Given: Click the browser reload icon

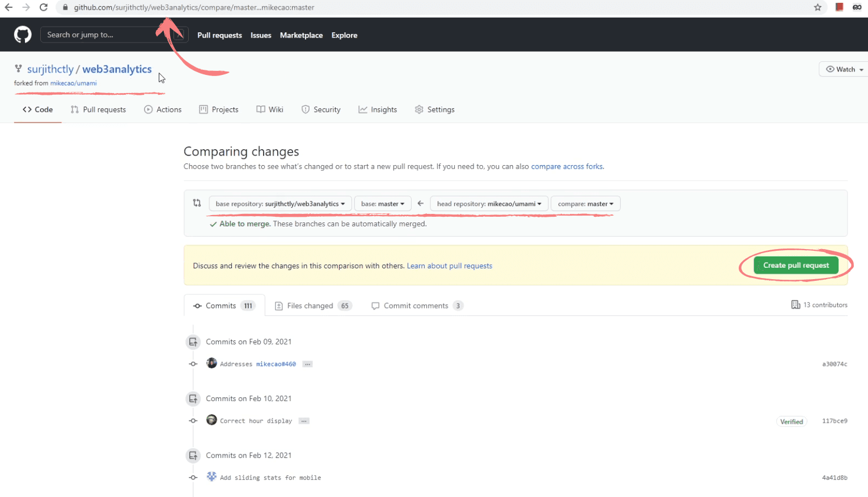Looking at the screenshot, I should coord(44,7).
